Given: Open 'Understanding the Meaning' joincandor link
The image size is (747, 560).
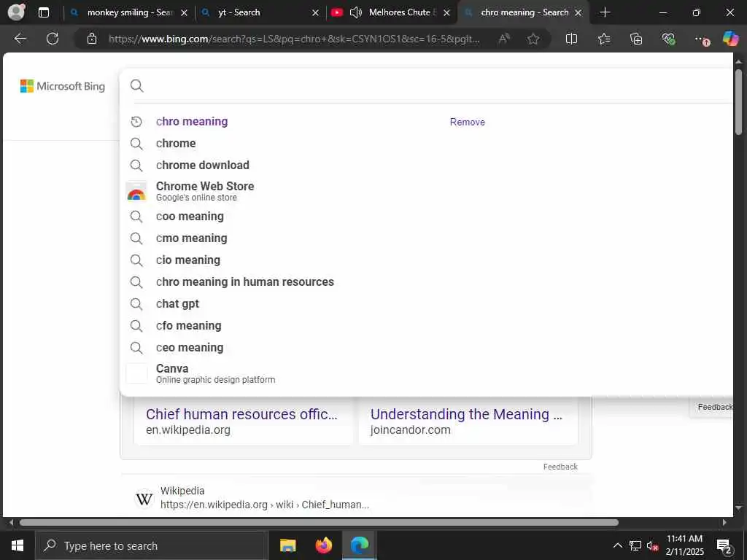Looking at the screenshot, I should (x=466, y=414).
